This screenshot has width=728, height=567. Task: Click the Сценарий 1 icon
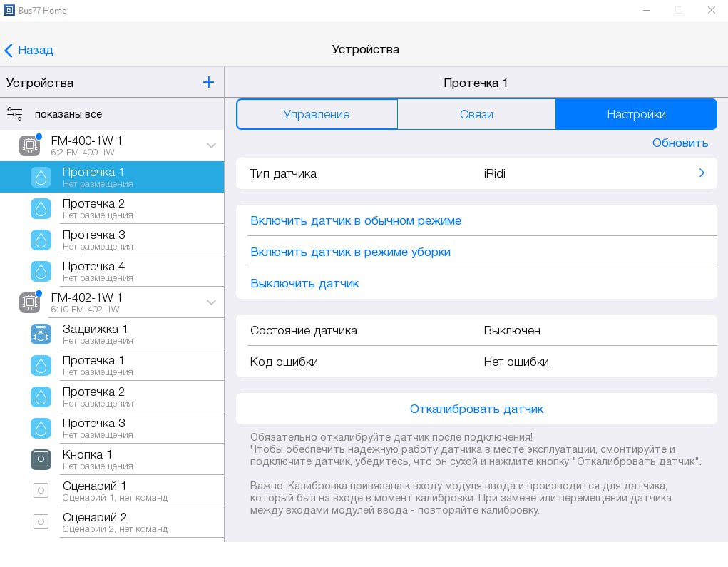(x=41, y=491)
